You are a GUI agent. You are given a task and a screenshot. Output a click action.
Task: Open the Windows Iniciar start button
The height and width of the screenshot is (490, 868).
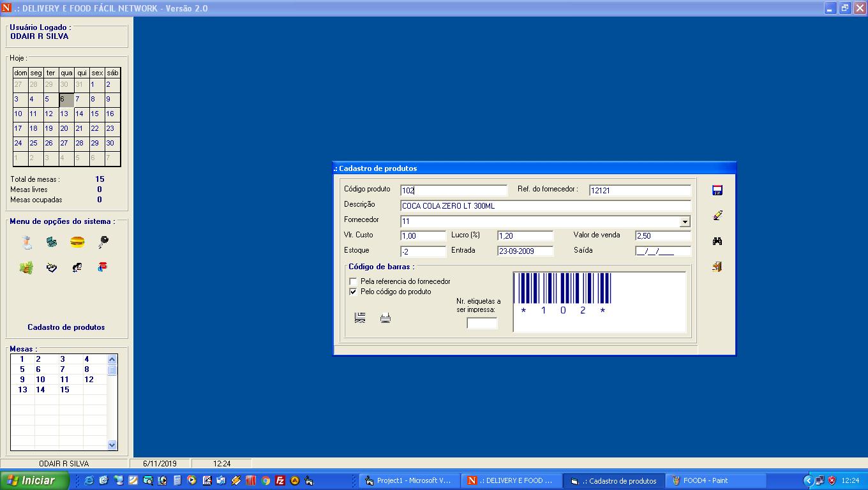35,480
